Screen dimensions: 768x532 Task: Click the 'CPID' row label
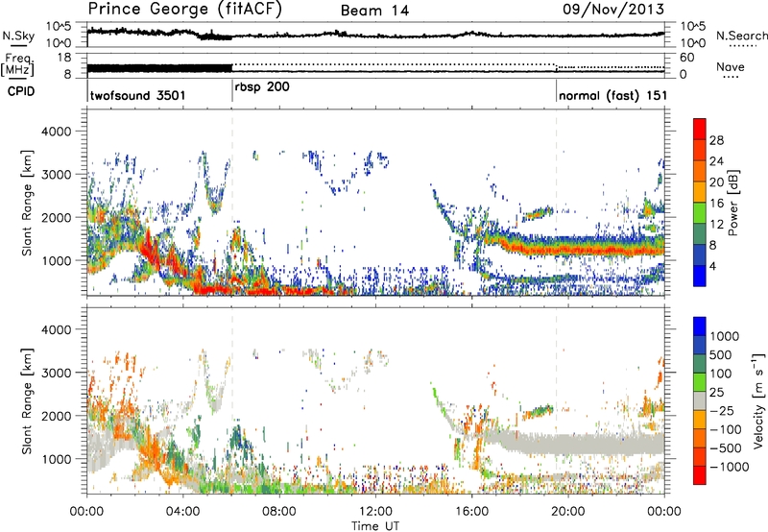[x=21, y=91]
